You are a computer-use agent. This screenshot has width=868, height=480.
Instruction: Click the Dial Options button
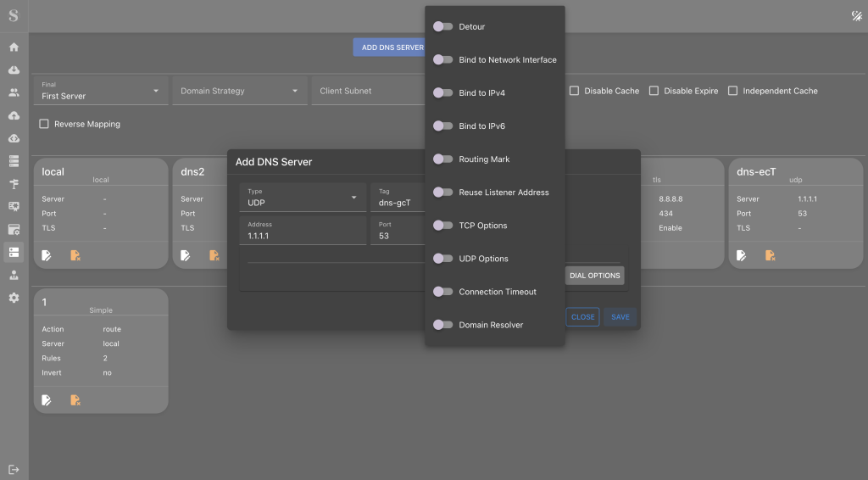[x=594, y=276]
